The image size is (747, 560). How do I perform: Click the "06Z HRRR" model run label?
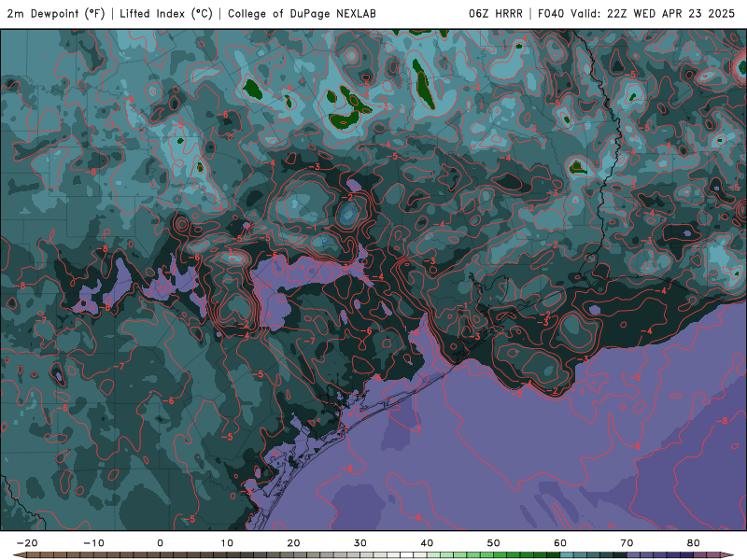[x=496, y=13]
